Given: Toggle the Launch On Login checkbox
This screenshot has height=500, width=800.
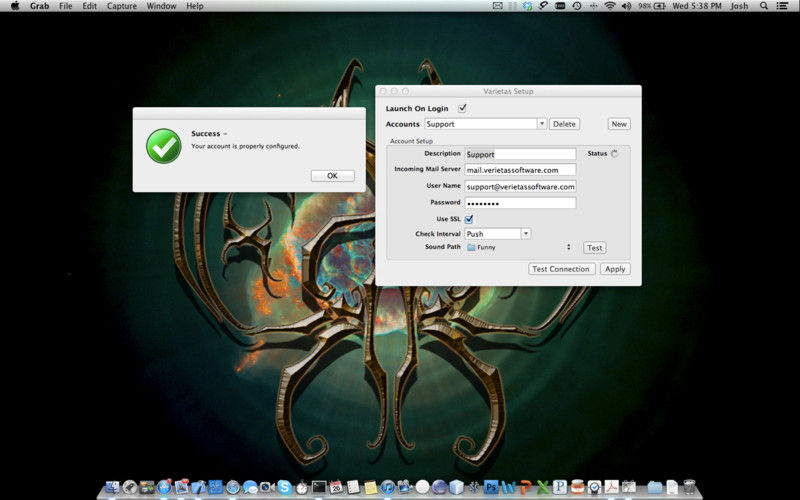Looking at the screenshot, I should point(462,108).
